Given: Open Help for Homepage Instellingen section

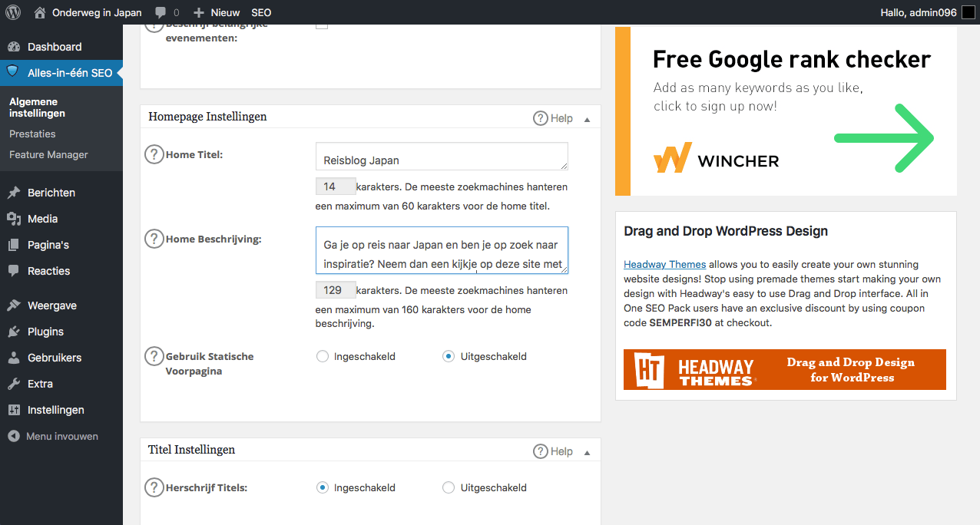Looking at the screenshot, I should pos(553,118).
